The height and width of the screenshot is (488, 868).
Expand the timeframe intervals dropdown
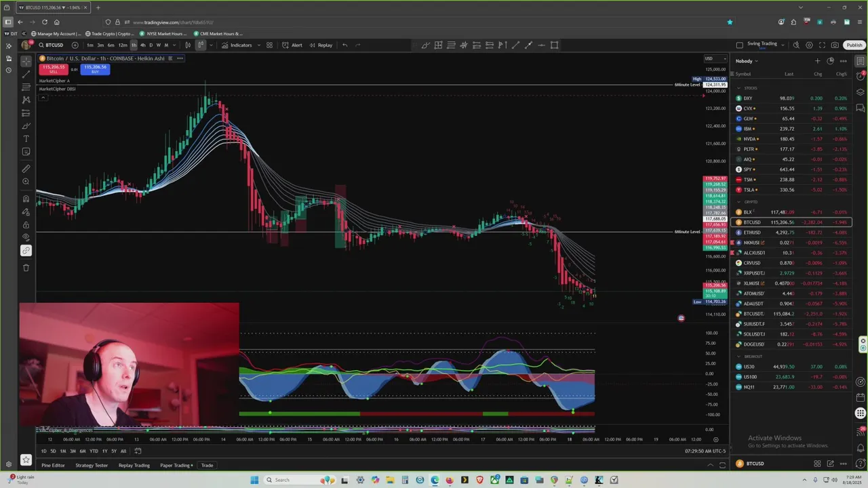coord(176,45)
